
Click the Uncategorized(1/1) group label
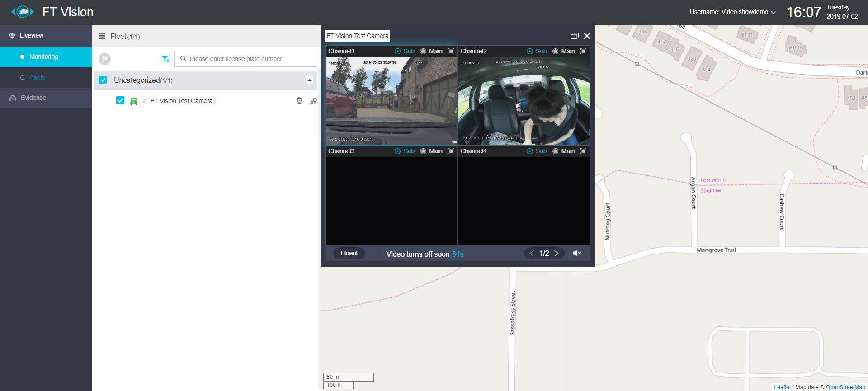click(x=143, y=80)
